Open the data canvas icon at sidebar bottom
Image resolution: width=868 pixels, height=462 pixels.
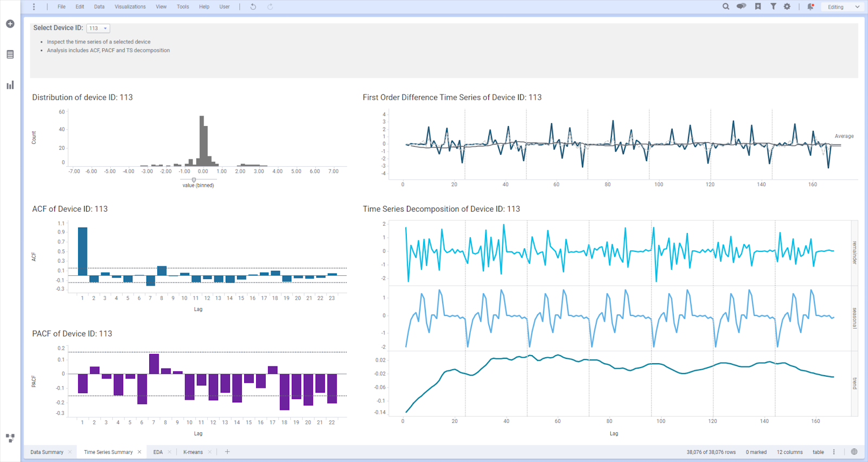(10, 438)
